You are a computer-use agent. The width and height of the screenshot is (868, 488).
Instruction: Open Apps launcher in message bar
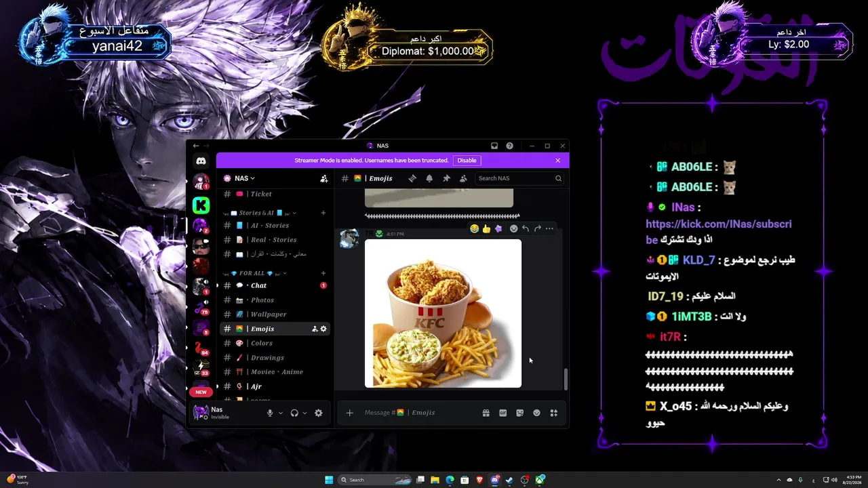[x=553, y=413]
